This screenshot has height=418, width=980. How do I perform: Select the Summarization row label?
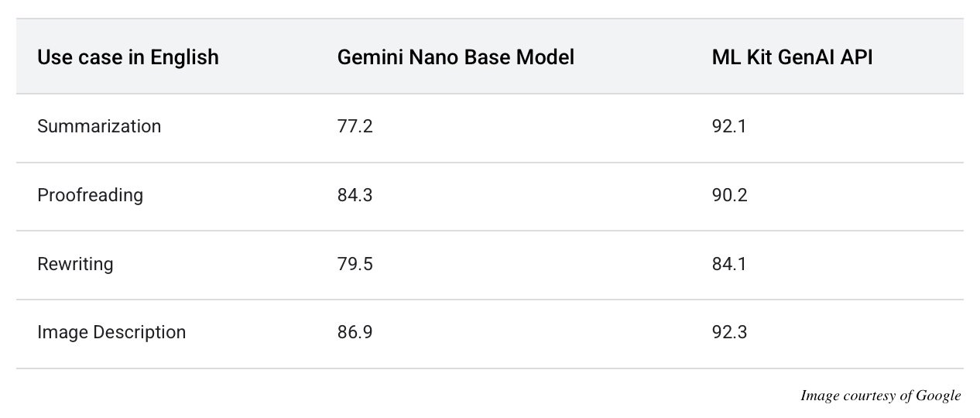99,126
